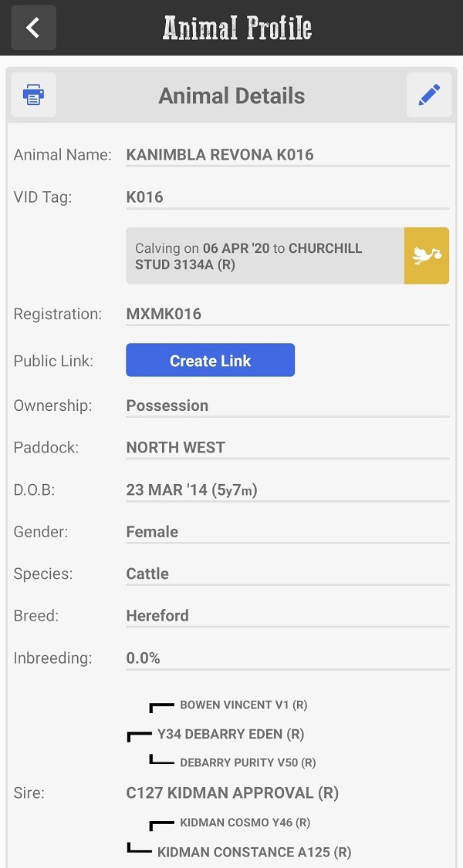Open sire C127 KIDMAN APPROVAL (R)
The width and height of the screenshot is (463, 868).
click(x=232, y=793)
